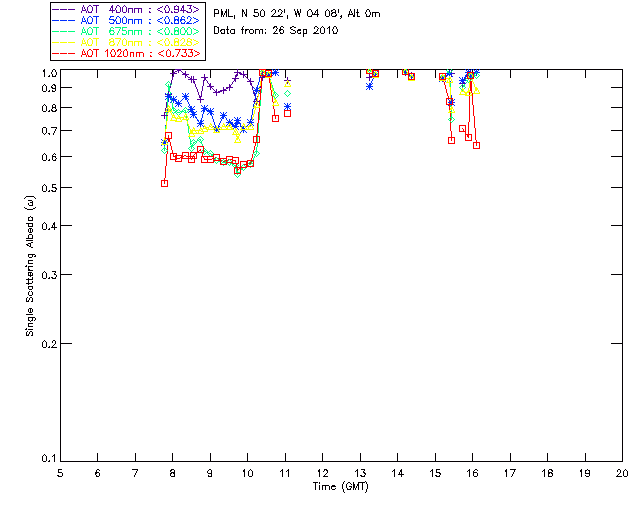Click the x-axis tick label 20
Viewport: 640px width, 512px height.
tap(622, 473)
